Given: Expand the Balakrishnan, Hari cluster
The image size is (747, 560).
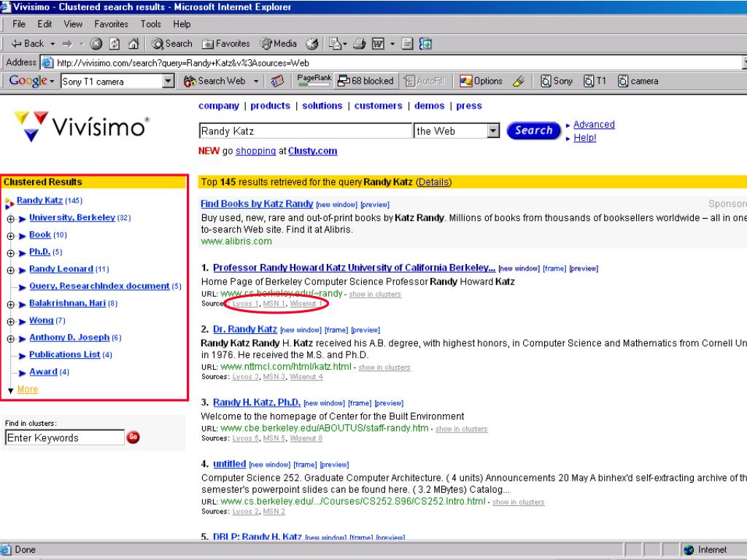Looking at the screenshot, I should (x=10, y=305).
